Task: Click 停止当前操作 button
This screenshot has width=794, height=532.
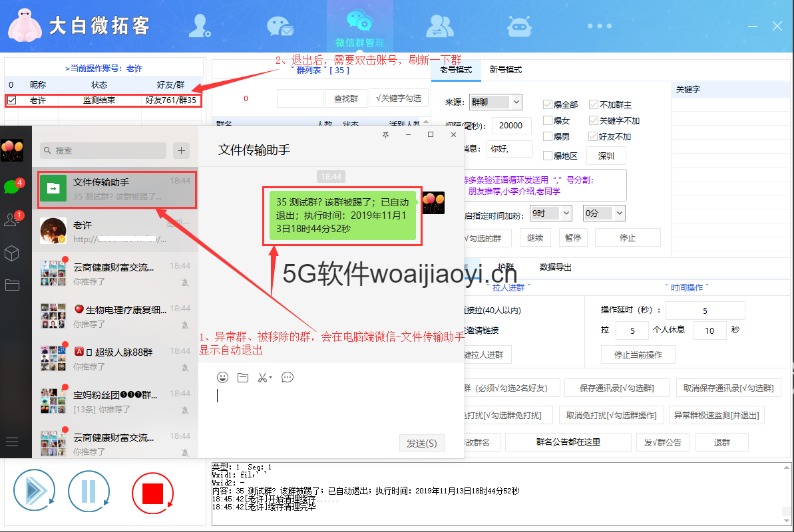Action: (x=638, y=355)
